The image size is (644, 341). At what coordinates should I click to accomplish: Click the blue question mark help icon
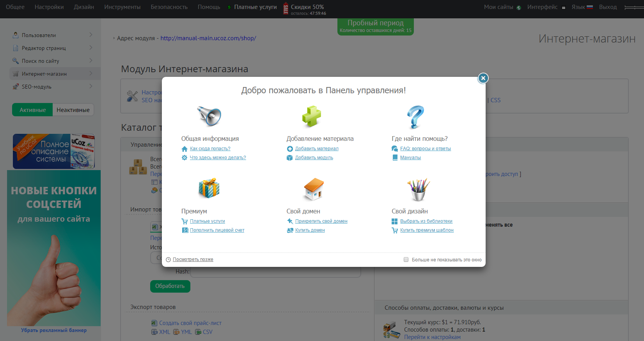[415, 117]
